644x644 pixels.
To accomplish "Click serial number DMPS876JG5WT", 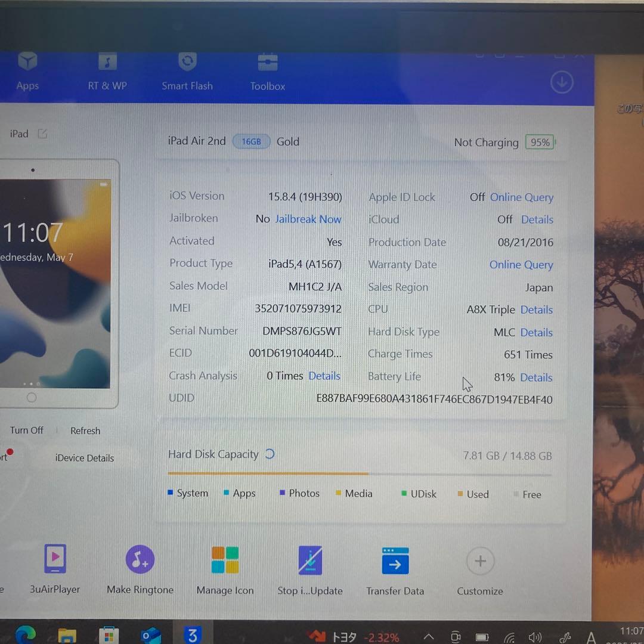I will (x=302, y=330).
